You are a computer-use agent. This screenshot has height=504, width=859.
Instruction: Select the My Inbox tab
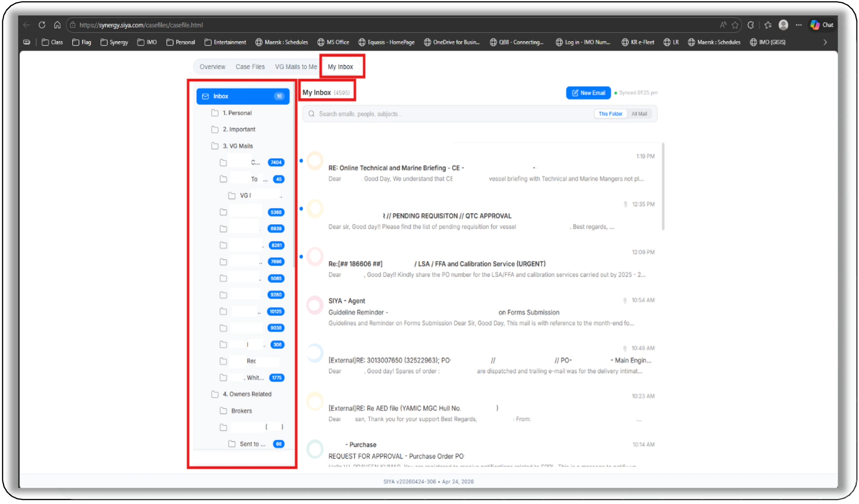coord(340,67)
